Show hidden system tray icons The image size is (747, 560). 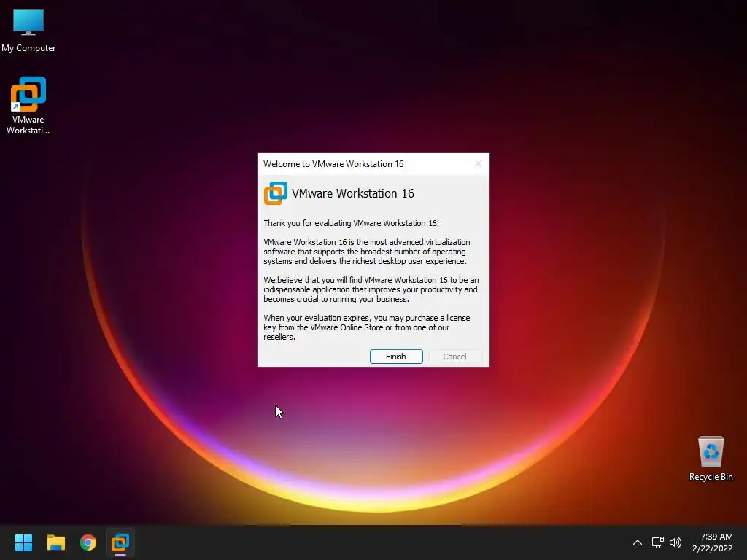click(637, 542)
